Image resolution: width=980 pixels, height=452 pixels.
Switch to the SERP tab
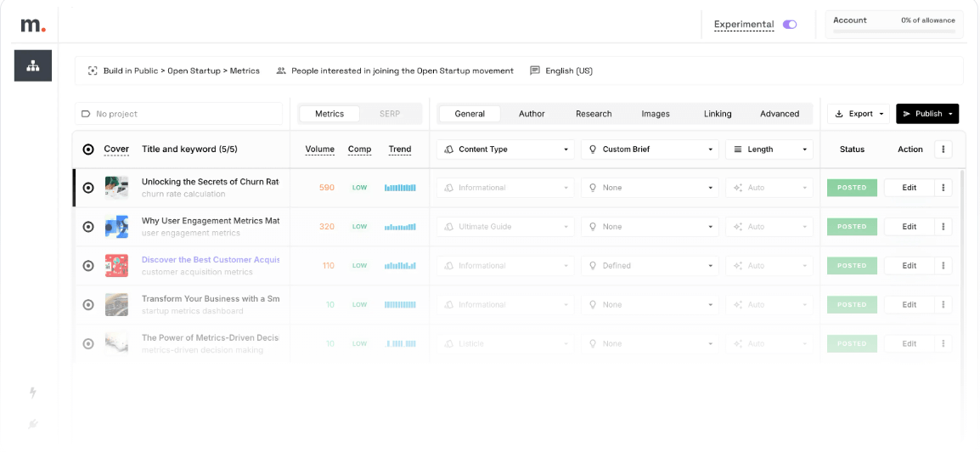[x=389, y=114]
